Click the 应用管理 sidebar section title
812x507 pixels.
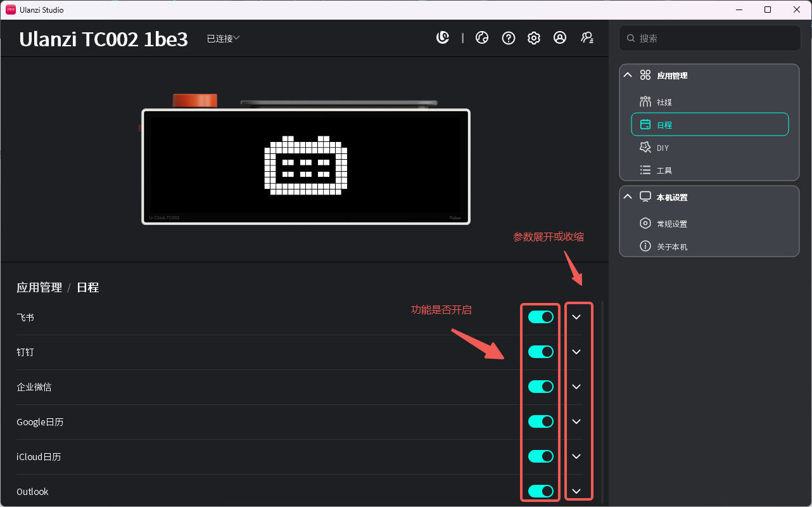tap(672, 75)
